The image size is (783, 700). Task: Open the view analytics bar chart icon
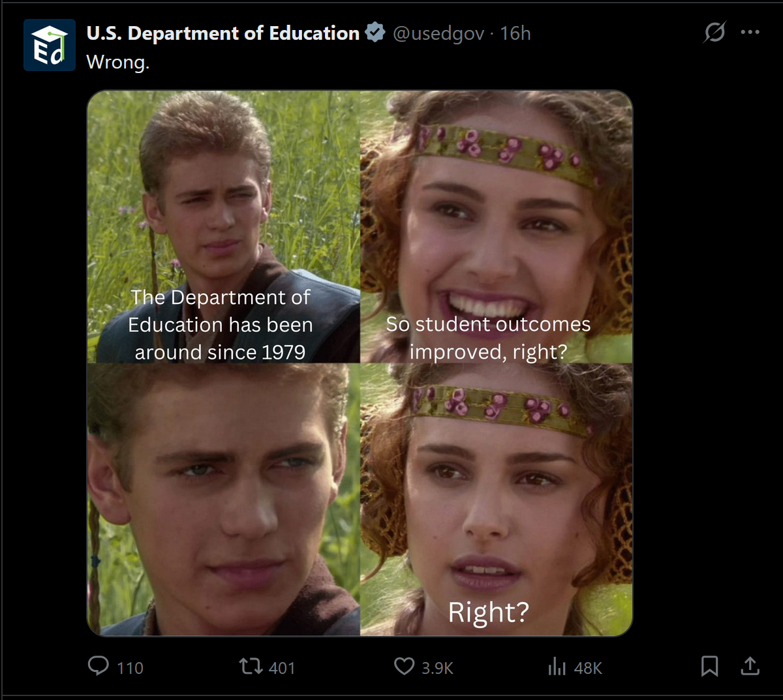[557, 666]
